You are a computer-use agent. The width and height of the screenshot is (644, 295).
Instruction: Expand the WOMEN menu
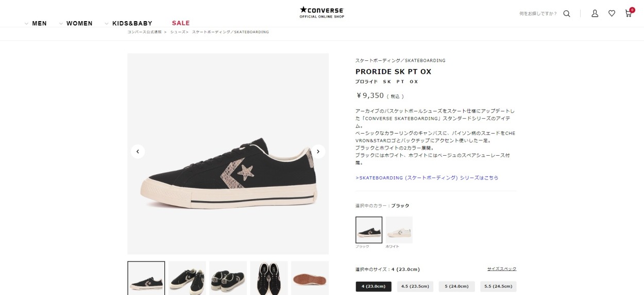(x=76, y=23)
